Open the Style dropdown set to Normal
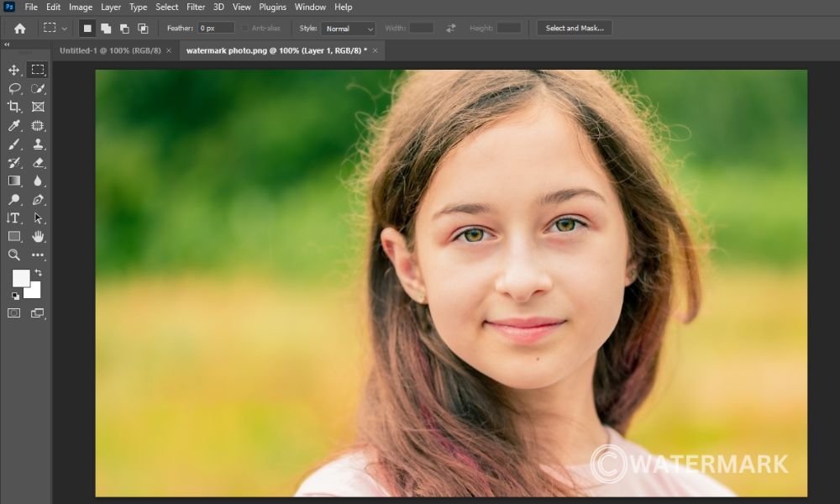This screenshot has width=840, height=504. (349, 29)
